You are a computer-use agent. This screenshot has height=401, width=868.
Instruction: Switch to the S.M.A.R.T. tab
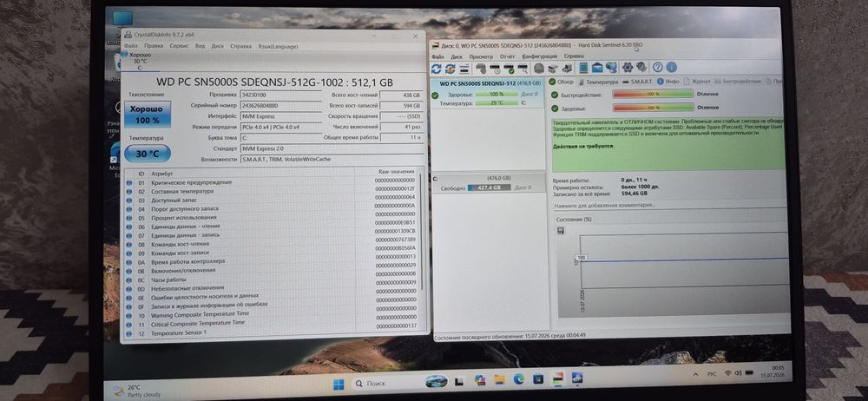tap(638, 82)
